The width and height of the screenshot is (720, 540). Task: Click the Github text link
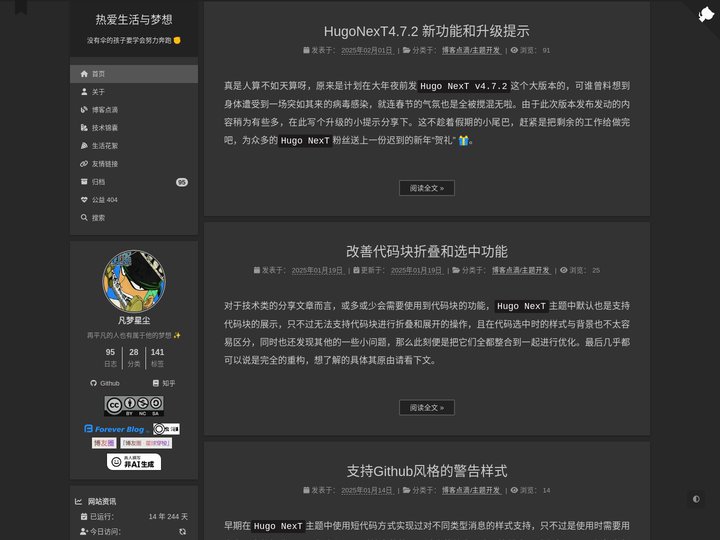pyautogui.click(x=110, y=383)
